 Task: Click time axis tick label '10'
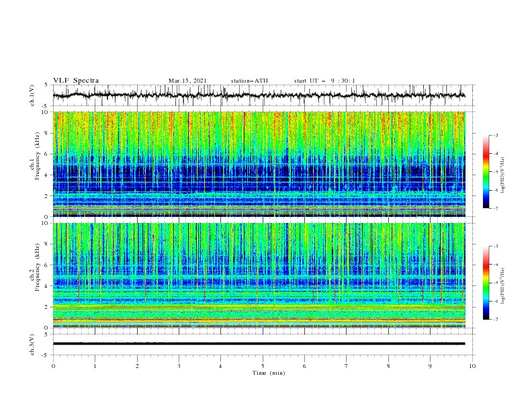472,366
